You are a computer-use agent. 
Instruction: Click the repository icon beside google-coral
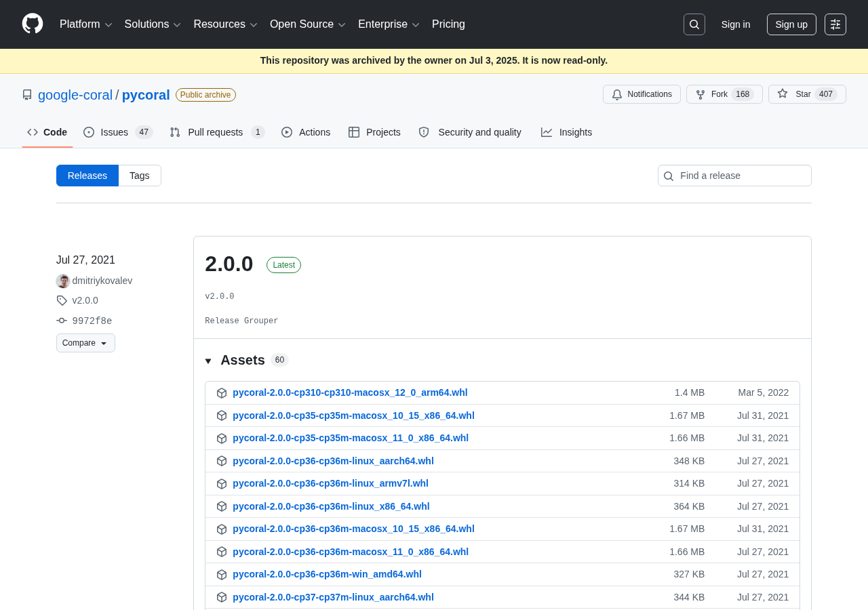[x=27, y=95]
